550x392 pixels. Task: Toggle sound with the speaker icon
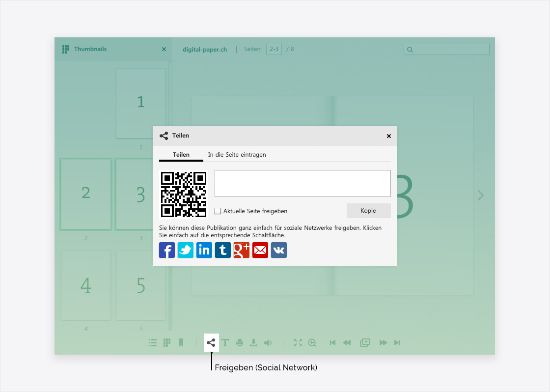268,343
